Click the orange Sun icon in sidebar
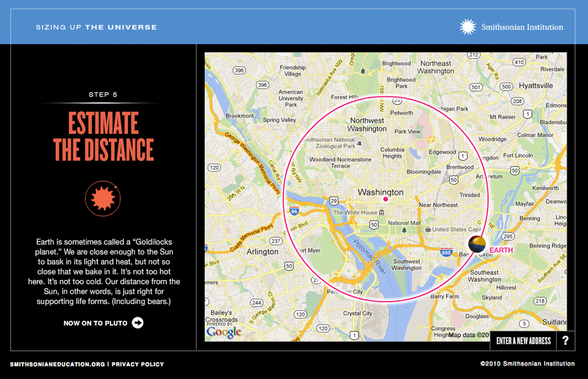The height and width of the screenshot is (379, 588). 103,199
